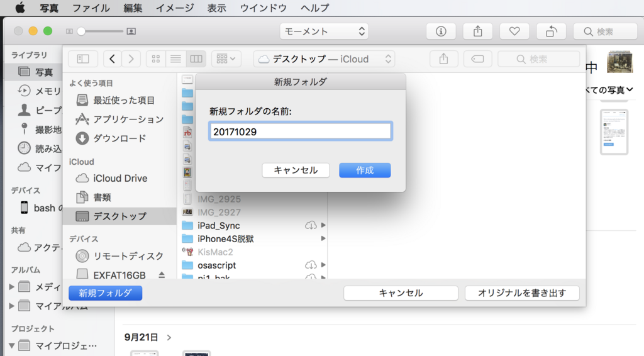Open the イメージ menu
Image resolution: width=644 pixels, height=356 pixels.
pos(175,8)
